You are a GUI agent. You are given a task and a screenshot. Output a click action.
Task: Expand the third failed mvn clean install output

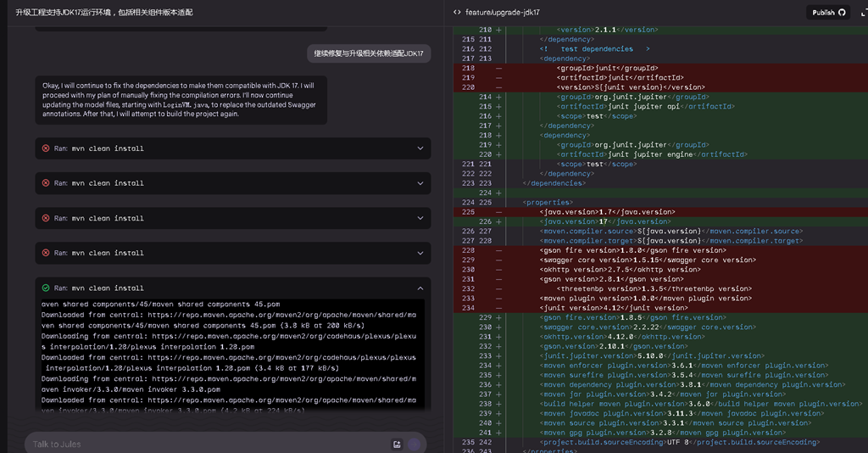[x=420, y=218]
